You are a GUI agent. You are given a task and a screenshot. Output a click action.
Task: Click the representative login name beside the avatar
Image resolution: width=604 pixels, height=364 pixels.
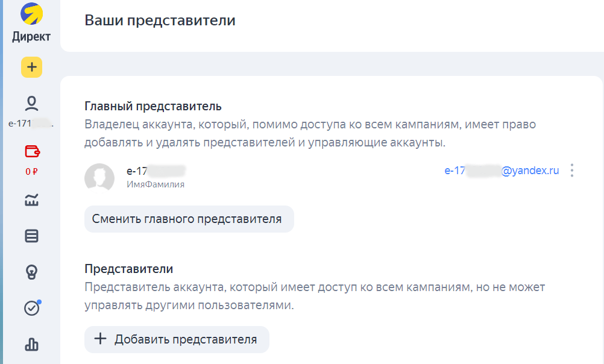pyautogui.click(x=156, y=171)
